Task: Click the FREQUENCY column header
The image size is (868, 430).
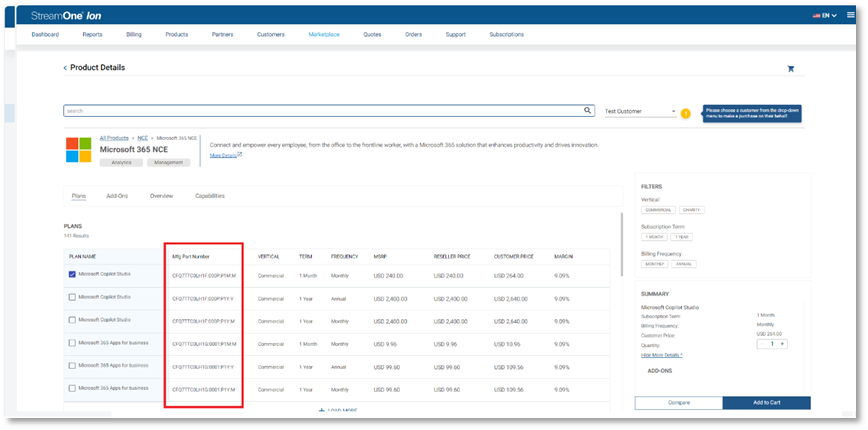Action: (x=344, y=257)
